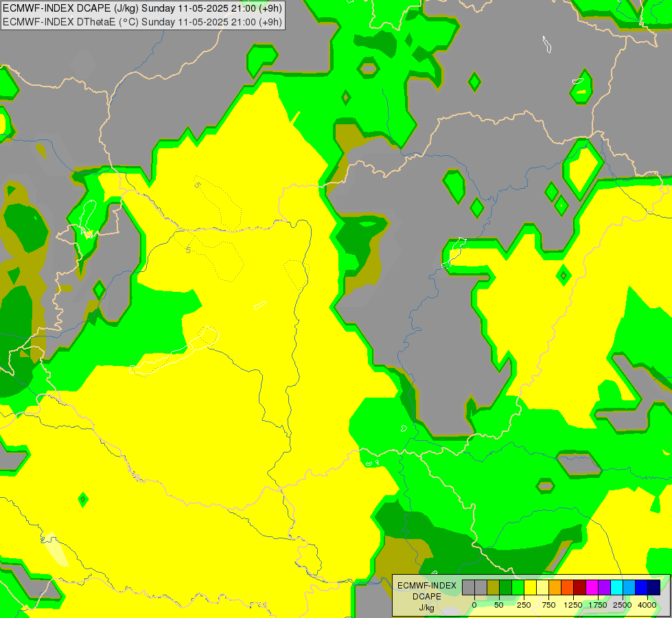672x618 pixels.
Task: Click the legend value '0'
Action: click(474, 605)
